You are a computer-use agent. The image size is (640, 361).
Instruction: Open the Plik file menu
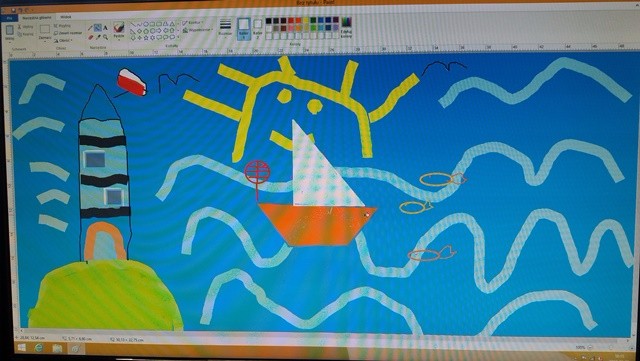click(x=9, y=18)
